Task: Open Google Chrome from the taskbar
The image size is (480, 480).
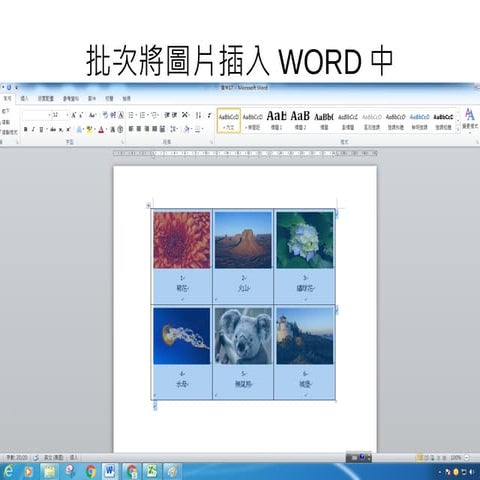Action: pos(90,471)
